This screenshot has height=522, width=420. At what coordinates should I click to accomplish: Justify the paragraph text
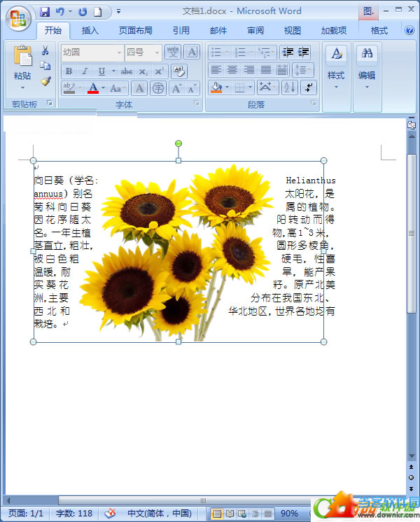(265, 70)
